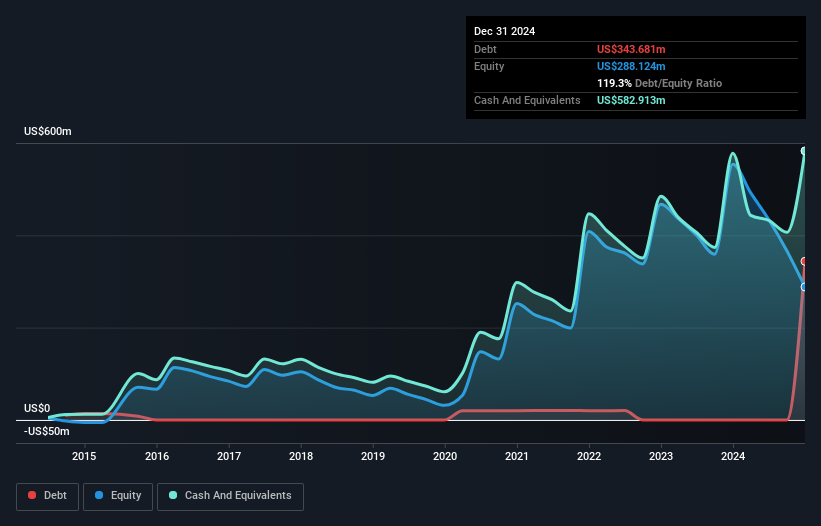Click the 2023 x-axis label

pyautogui.click(x=661, y=456)
